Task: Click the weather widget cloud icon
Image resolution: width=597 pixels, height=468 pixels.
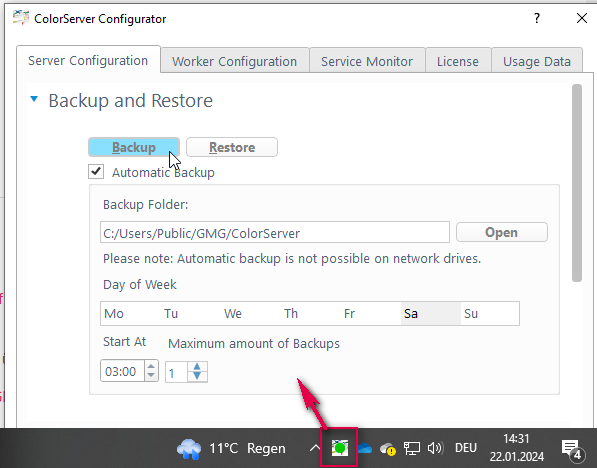Action: [x=189, y=449]
